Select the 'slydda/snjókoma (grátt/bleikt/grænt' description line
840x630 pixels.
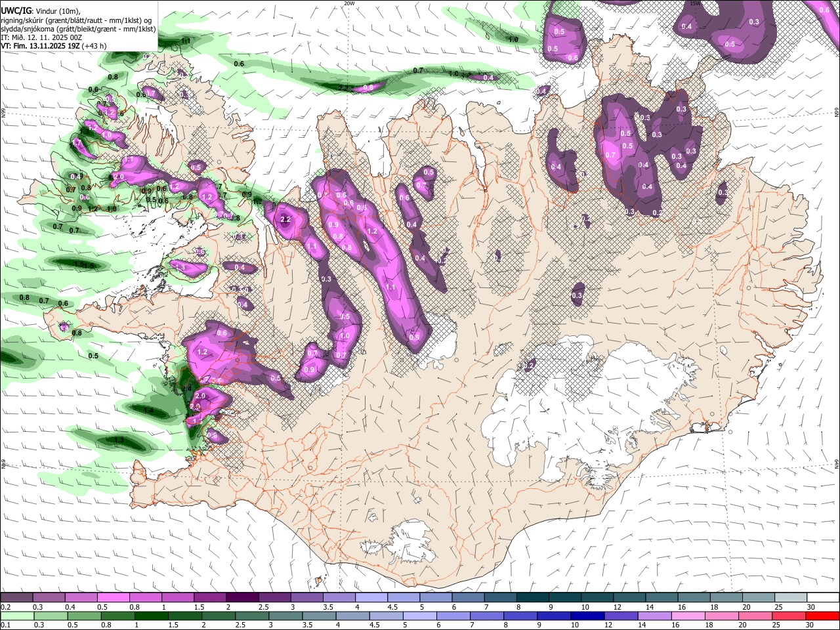click(78, 29)
